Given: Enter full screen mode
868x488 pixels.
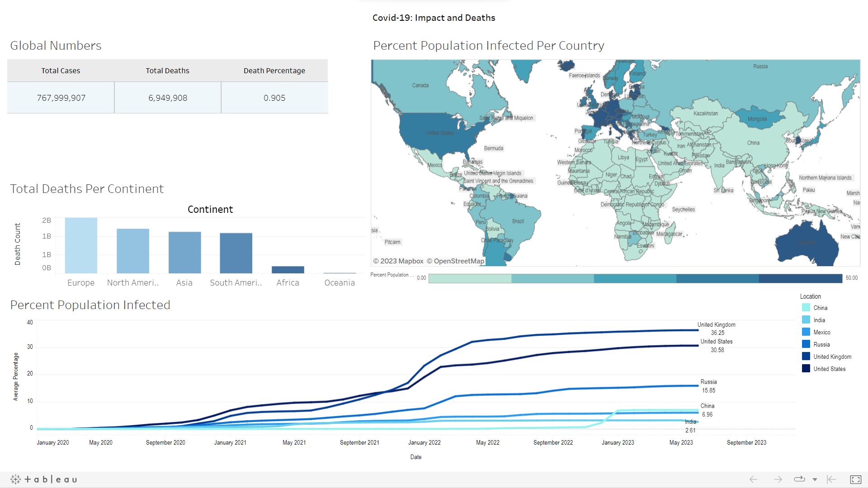Looking at the screenshot, I should tap(855, 479).
